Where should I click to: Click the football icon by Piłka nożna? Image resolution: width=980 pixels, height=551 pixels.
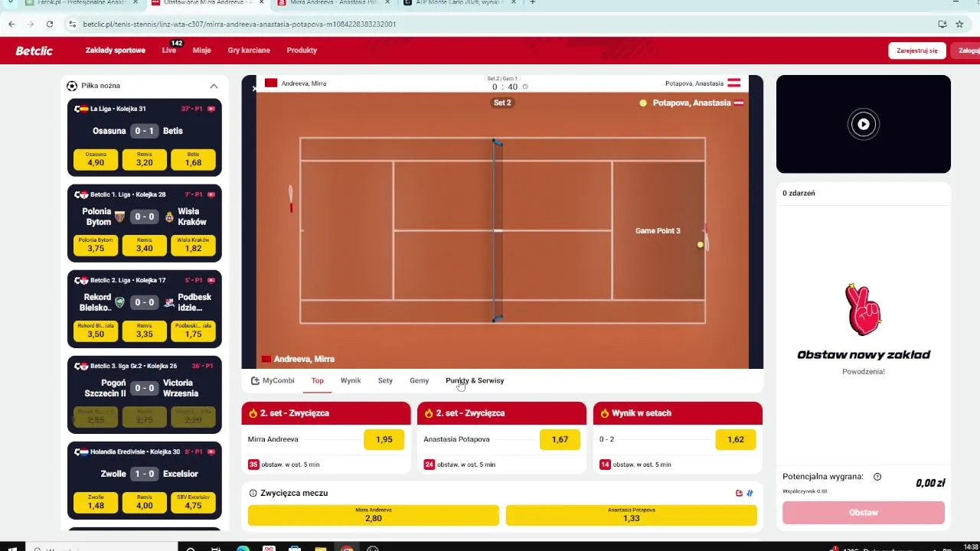tap(72, 86)
